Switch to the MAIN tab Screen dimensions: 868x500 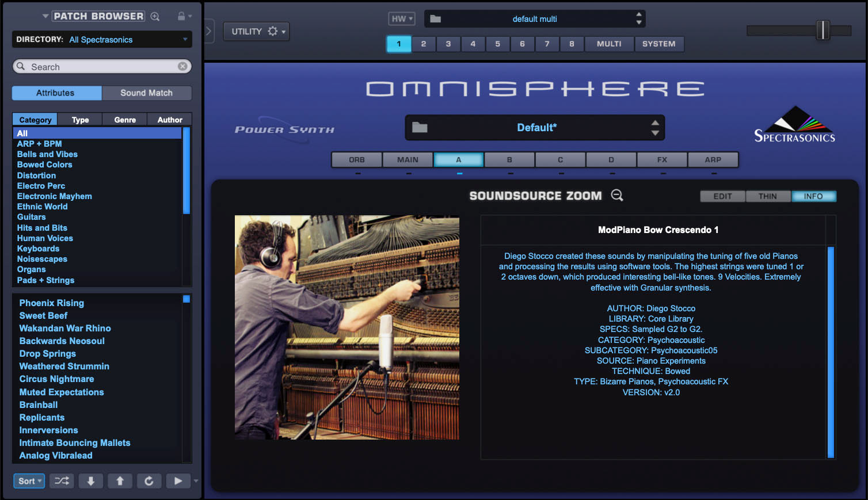(408, 159)
